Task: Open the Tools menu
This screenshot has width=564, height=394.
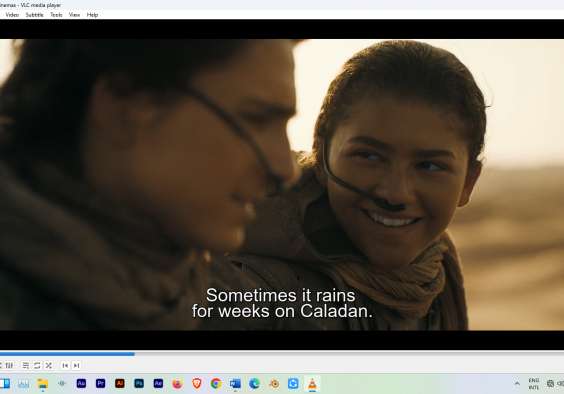Action: 56,15
